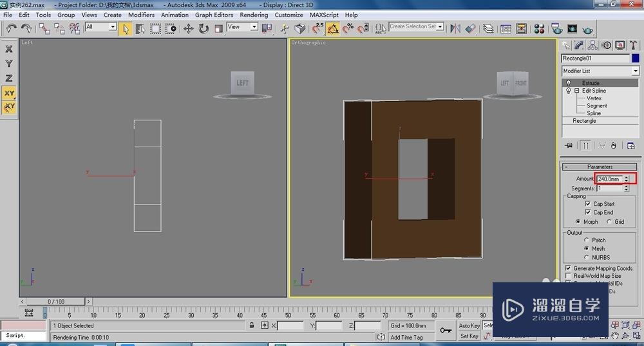Open the Rendering menu

point(254,15)
